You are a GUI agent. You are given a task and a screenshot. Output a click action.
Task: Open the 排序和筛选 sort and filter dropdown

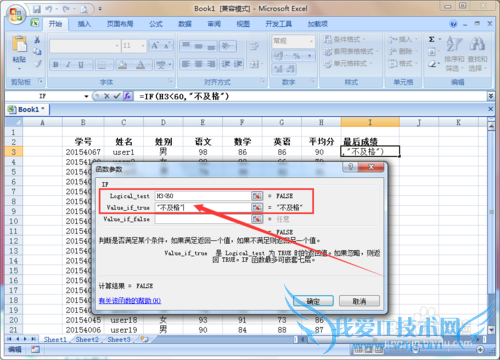click(454, 53)
